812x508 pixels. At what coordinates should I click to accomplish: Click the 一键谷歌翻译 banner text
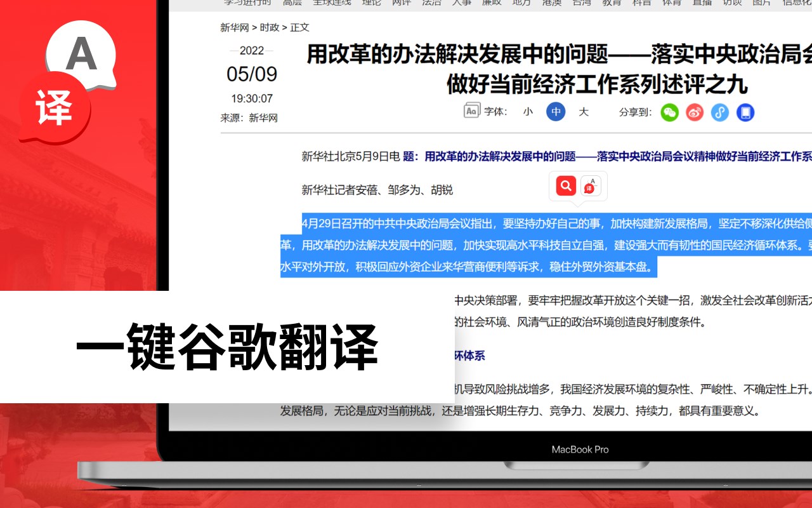pos(227,347)
